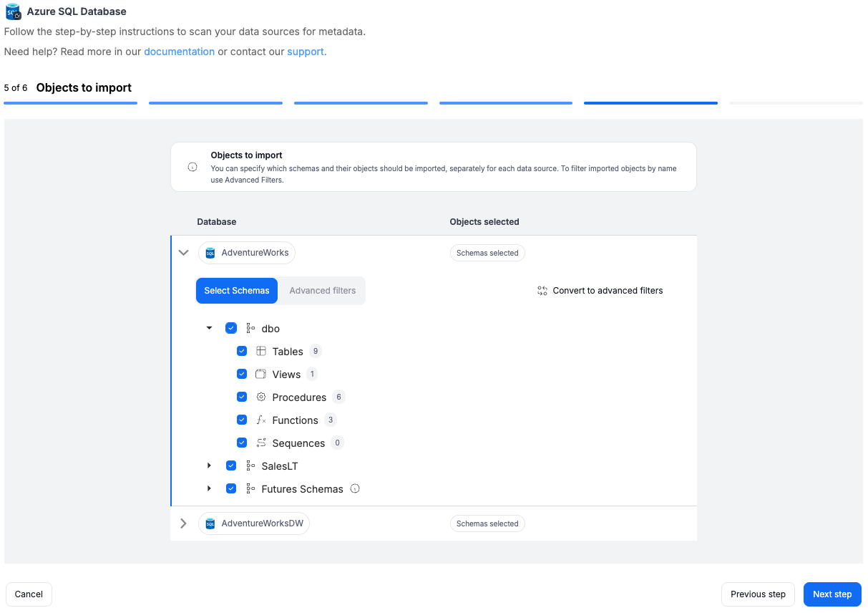Uncheck the Tables checkbox
This screenshot has height=613, width=868.
pyautogui.click(x=242, y=352)
